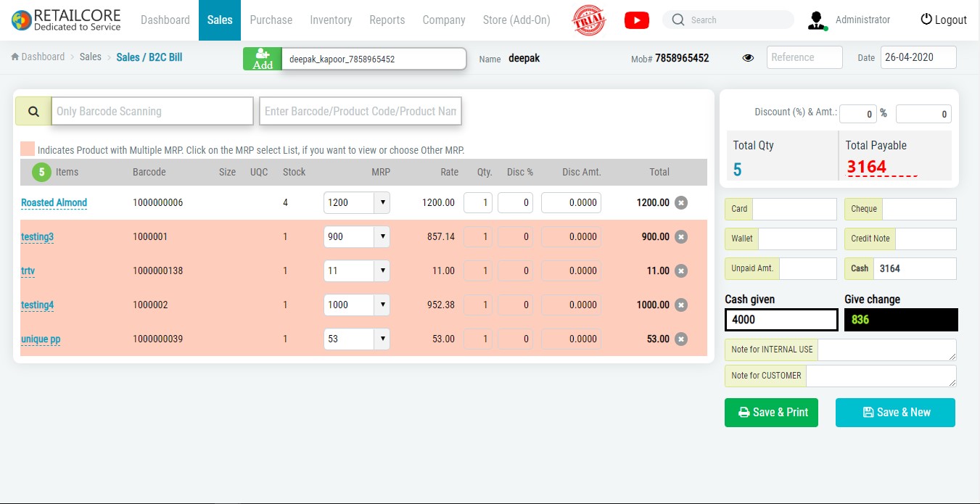Click the barcode search magnifier button
Viewport: 980px width, 504px height.
(33, 111)
